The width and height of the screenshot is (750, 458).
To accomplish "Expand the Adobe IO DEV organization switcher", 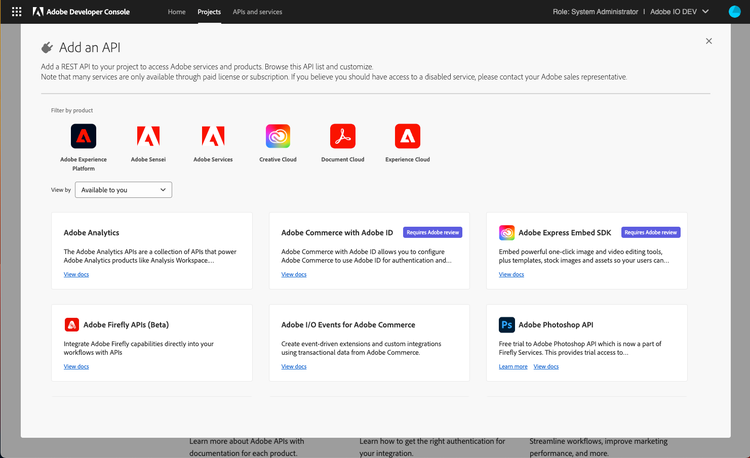I will 679,11.
